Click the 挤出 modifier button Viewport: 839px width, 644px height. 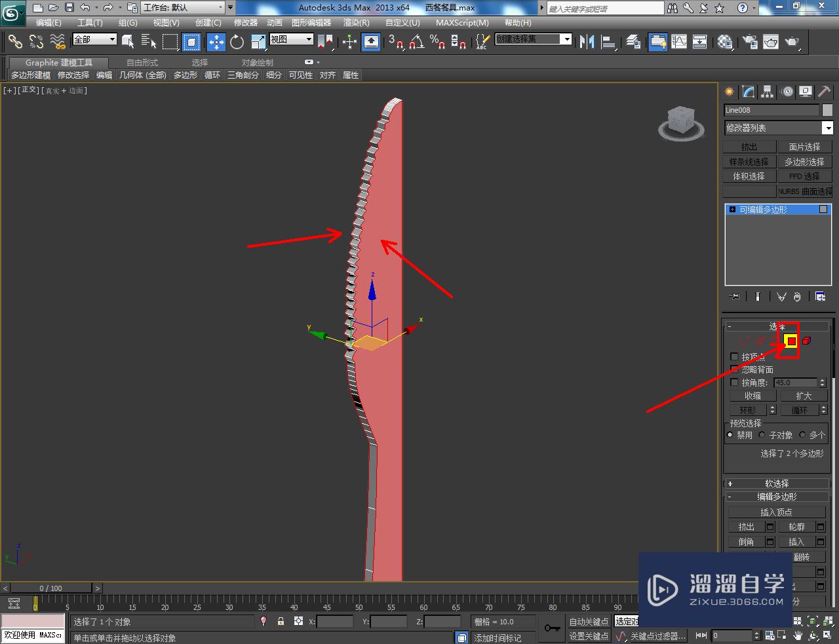click(x=749, y=147)
